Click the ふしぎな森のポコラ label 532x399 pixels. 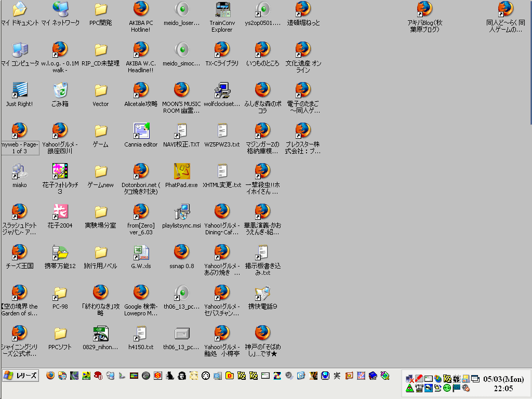point(262,107)
